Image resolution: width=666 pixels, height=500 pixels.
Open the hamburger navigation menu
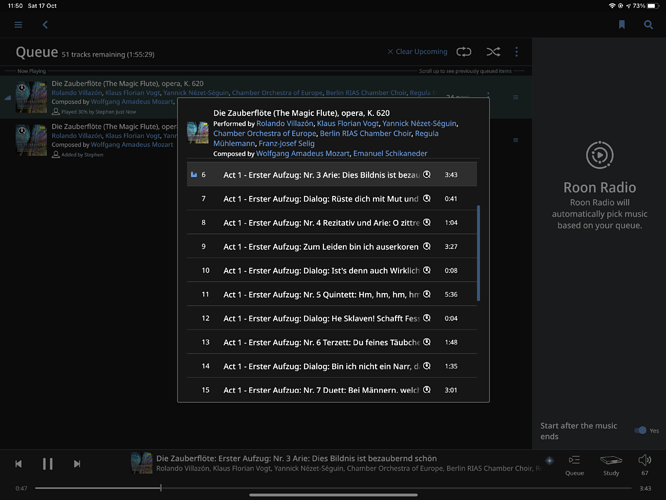tap(18, 25)
